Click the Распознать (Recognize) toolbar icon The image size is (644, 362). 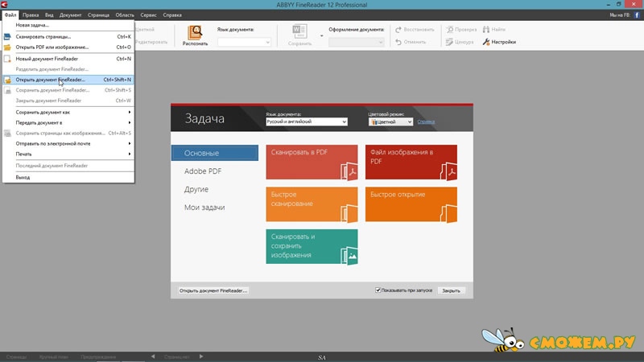[195, 32]
